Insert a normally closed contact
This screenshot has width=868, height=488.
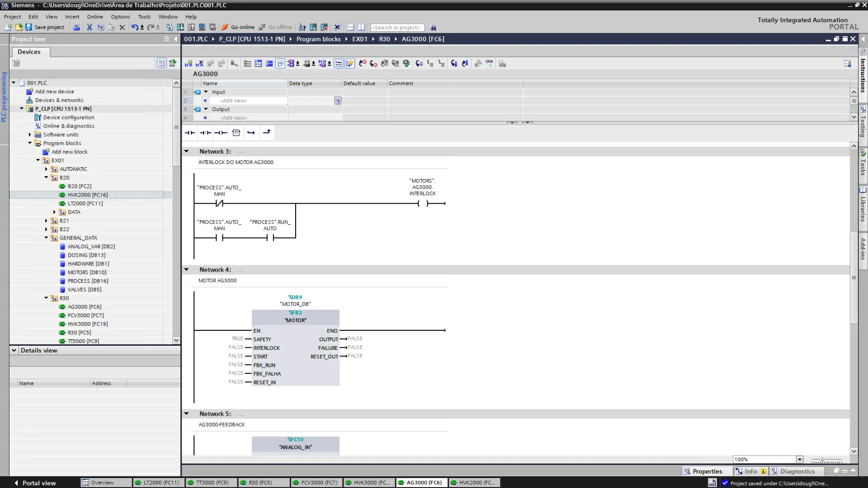(x=205, y=132)
